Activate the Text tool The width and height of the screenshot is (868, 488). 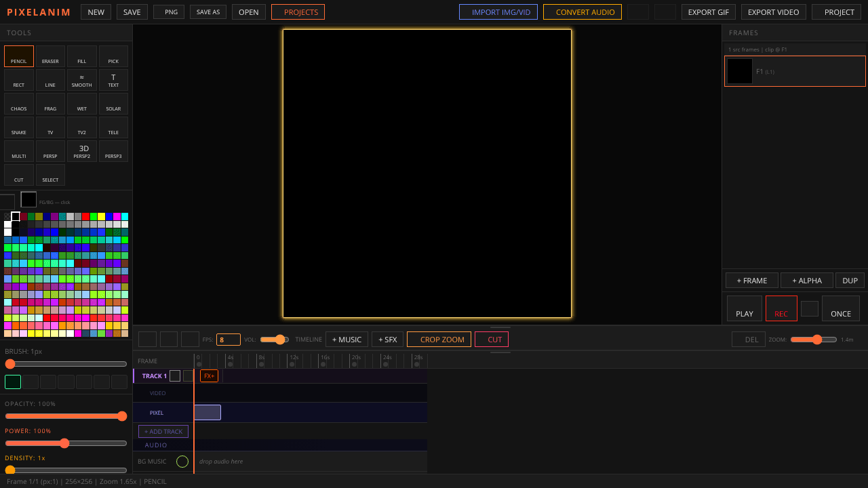(113, 80)
